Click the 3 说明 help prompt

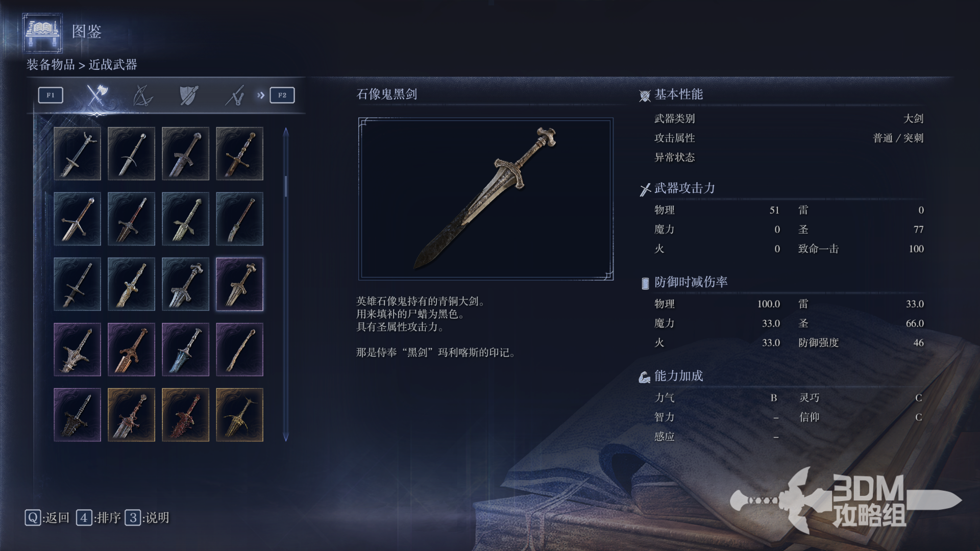coord(147,518)
